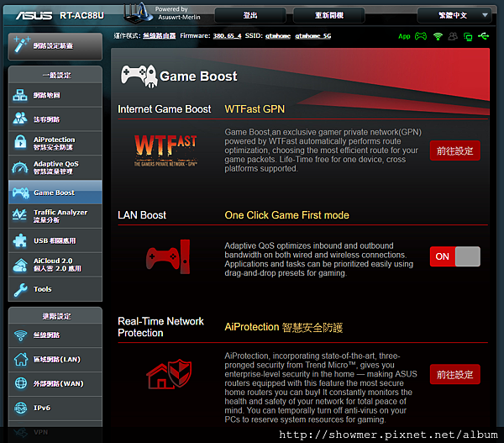Click the guest users status icon
Screen dimensions: 504x443
(453, 36)
